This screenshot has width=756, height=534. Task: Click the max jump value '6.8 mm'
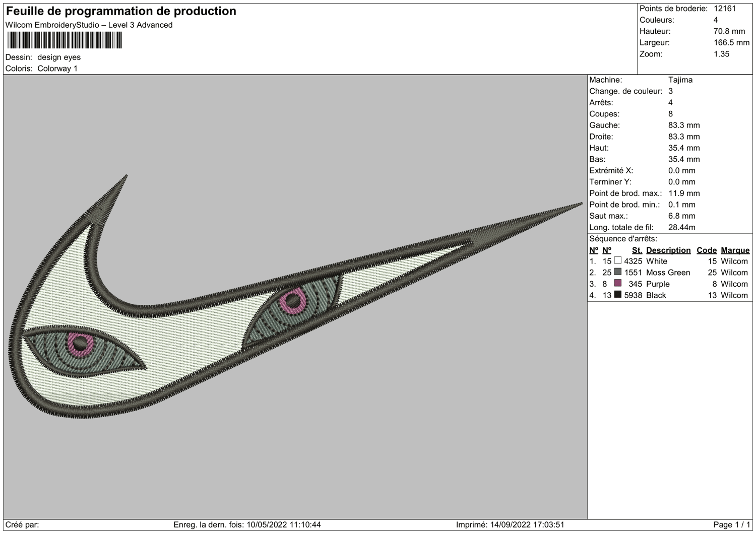pos(682,216)
